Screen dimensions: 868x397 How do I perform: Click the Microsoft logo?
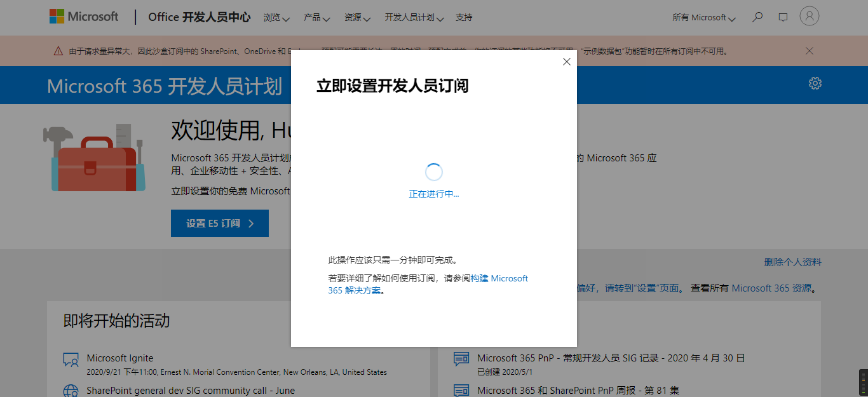click(x=84, y=17)
